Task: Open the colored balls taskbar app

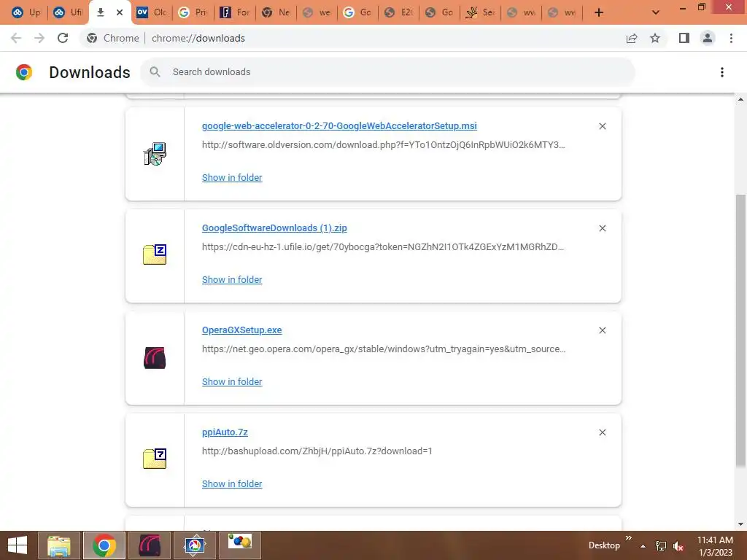Action: point(239,545)
